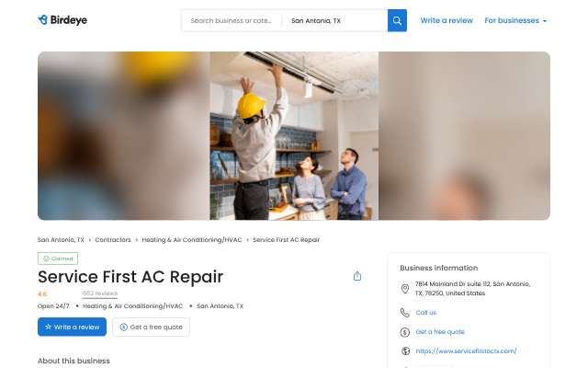Screen dimensions: 588x368
Task: Click the Open 24/7 text
Action: tap(53, 306)
